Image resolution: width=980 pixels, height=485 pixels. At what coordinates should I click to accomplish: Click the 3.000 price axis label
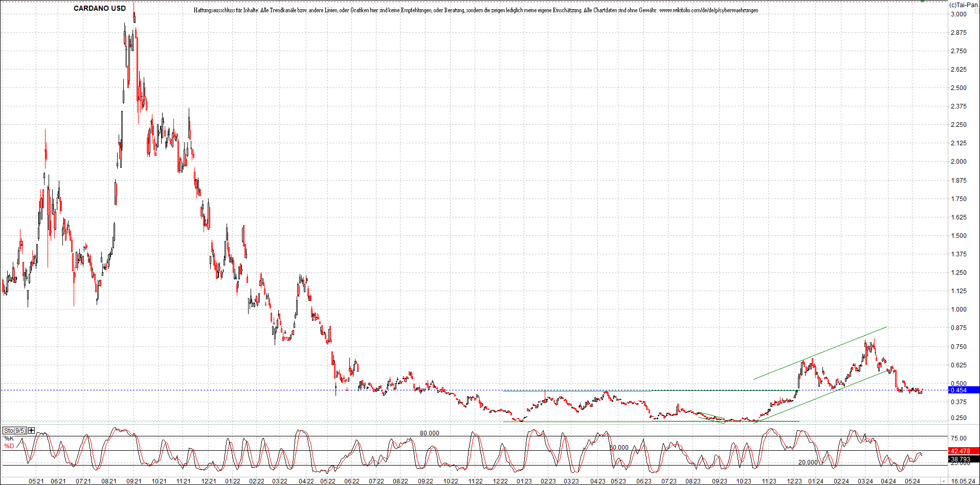pos(959,14)
